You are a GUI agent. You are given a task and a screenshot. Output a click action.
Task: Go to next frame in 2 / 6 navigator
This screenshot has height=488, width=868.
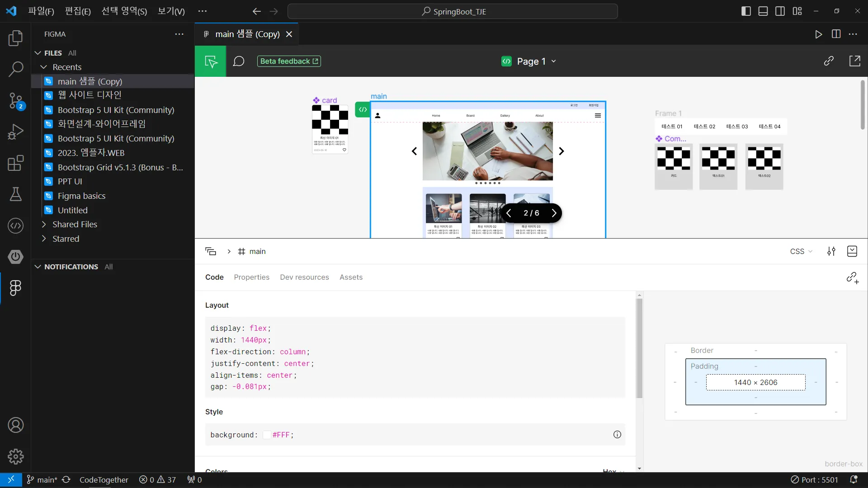point(554,213)
